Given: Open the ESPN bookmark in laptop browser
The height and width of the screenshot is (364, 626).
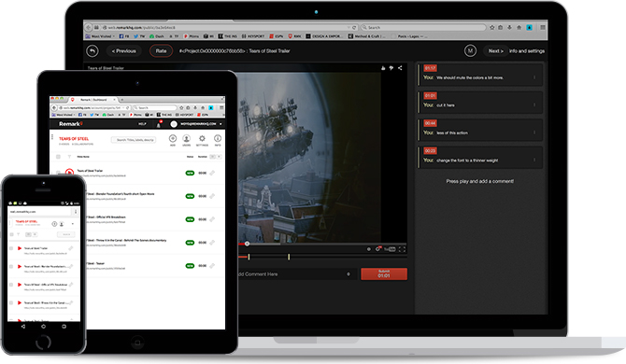Looking at the screenshot, I should 277,36.
